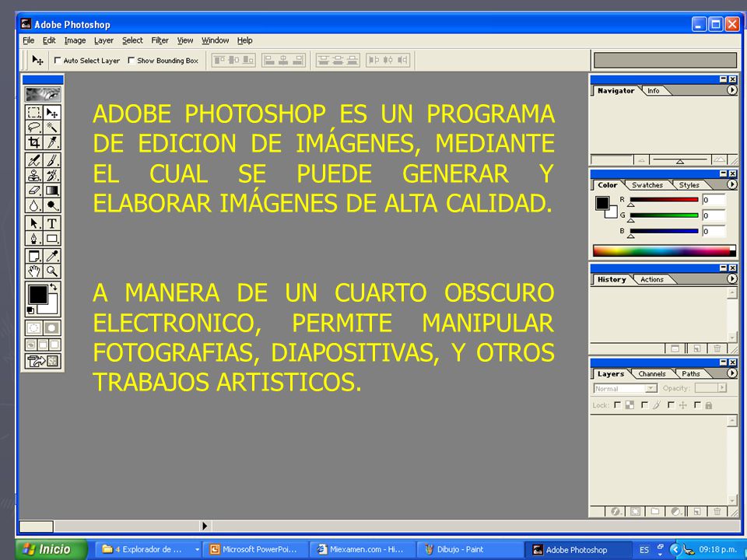Select the Slice tool
747x560 pixels.
51,142
